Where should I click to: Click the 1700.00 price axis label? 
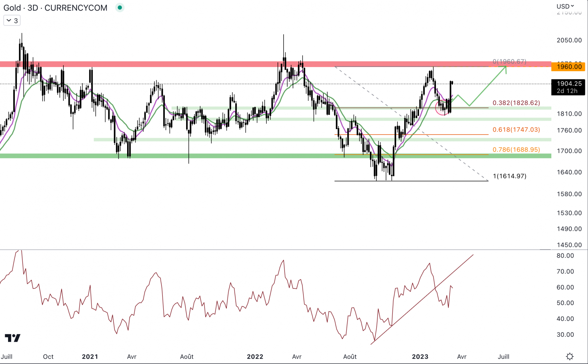click(569, 151)
